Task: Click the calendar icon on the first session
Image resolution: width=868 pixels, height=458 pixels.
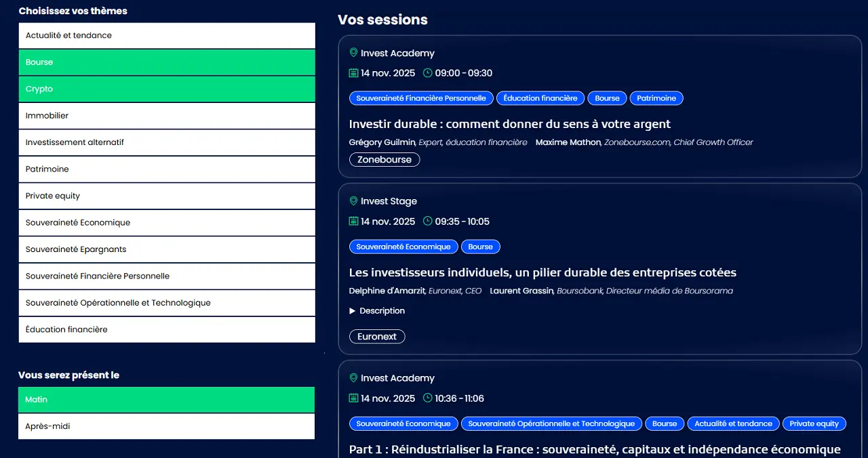Action: (x=353, y=72)
